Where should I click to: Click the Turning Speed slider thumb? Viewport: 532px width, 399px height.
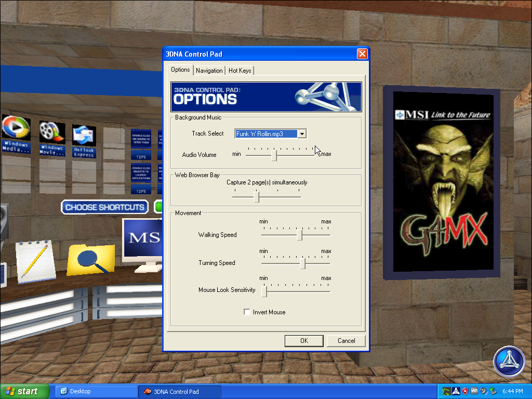click(303, 263)
